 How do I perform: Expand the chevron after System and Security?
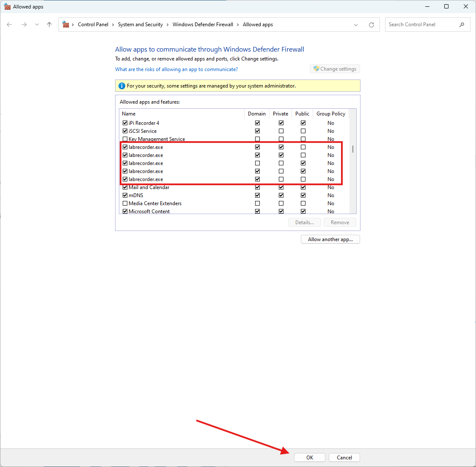(168, 25)
